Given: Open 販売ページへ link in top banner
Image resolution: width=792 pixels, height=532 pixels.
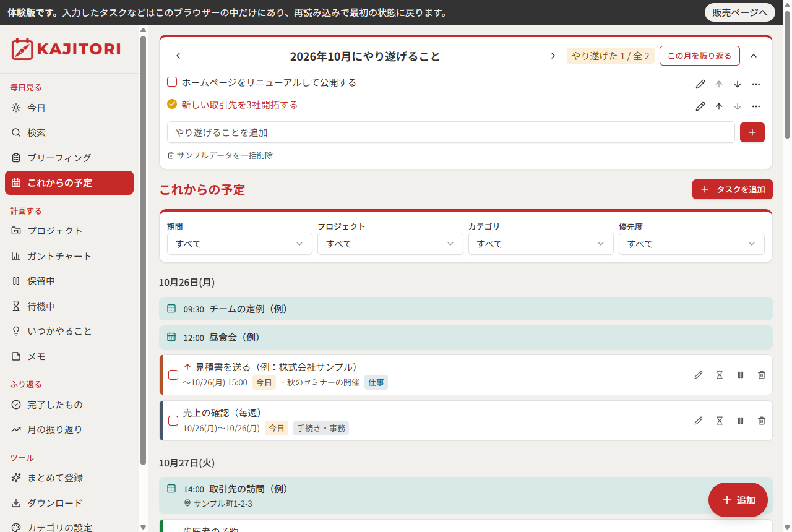Looking at the screenshot, I should [740, 12].
